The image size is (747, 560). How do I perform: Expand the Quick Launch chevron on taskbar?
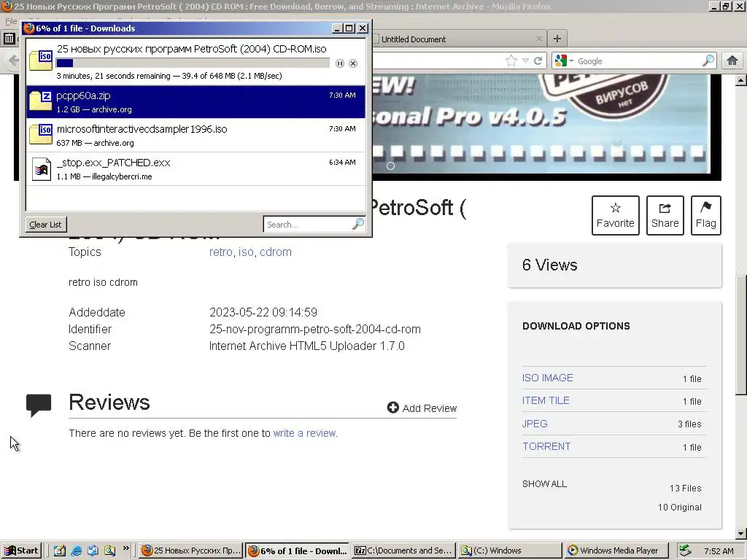click(x=125, y=548)
